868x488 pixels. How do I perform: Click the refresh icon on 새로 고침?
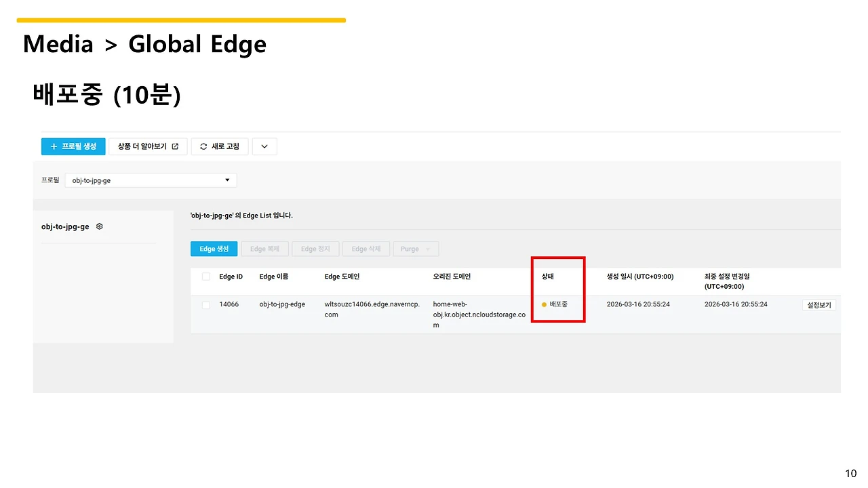click(x=203, y=146)
